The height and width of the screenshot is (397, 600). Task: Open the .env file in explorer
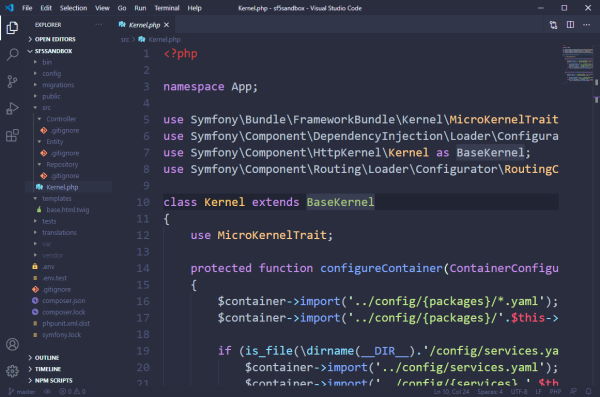48,266
